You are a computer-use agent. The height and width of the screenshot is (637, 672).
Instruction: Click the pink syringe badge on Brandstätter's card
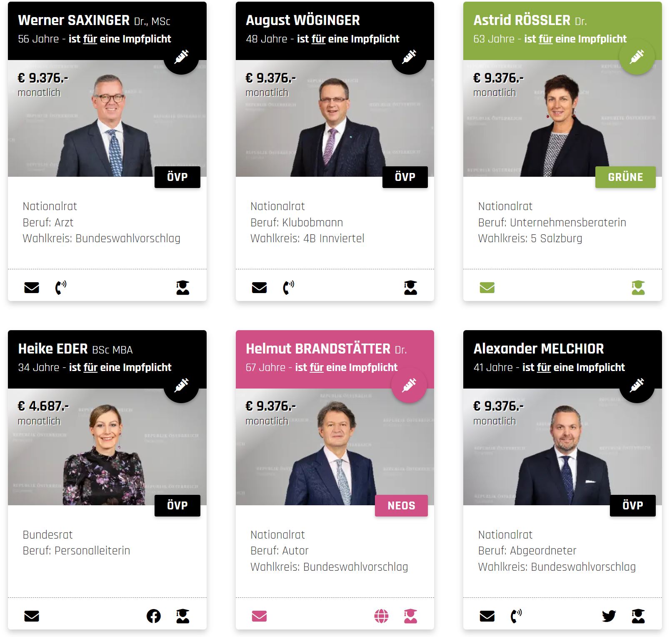point(409,385)
